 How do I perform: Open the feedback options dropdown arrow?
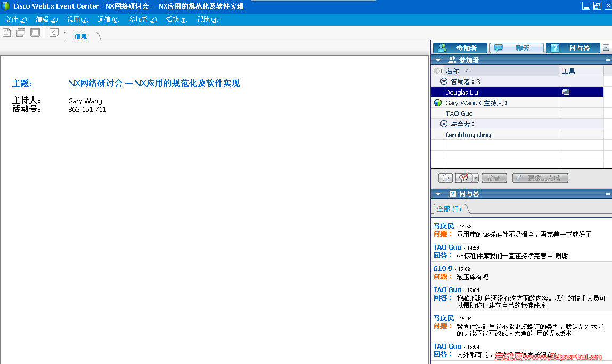coord(476,178)
